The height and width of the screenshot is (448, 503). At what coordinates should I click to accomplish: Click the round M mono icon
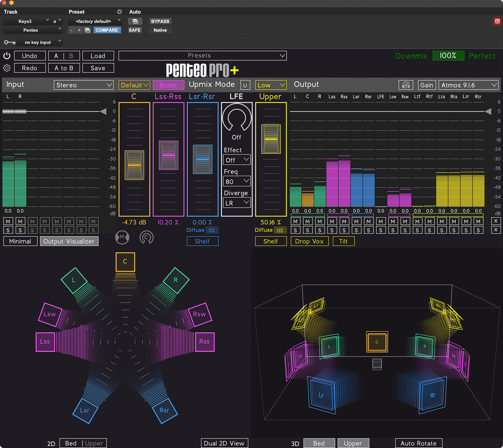click(122, 237)
